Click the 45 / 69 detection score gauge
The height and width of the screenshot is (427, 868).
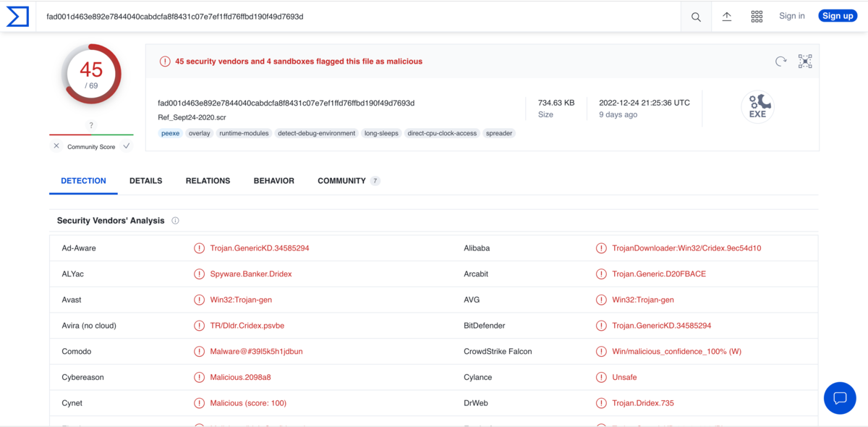click(91, 74)
